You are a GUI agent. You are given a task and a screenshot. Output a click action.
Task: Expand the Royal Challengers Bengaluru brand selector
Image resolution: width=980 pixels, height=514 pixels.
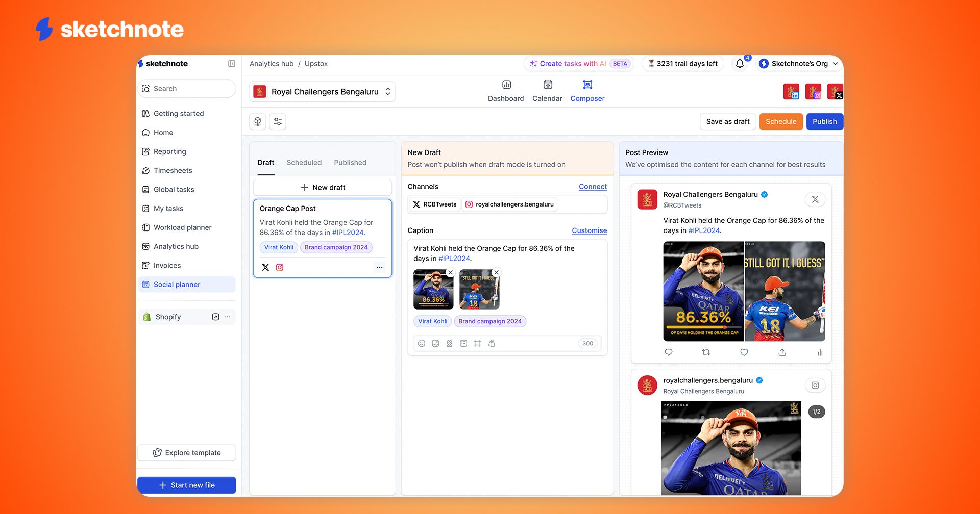point(323,92)
